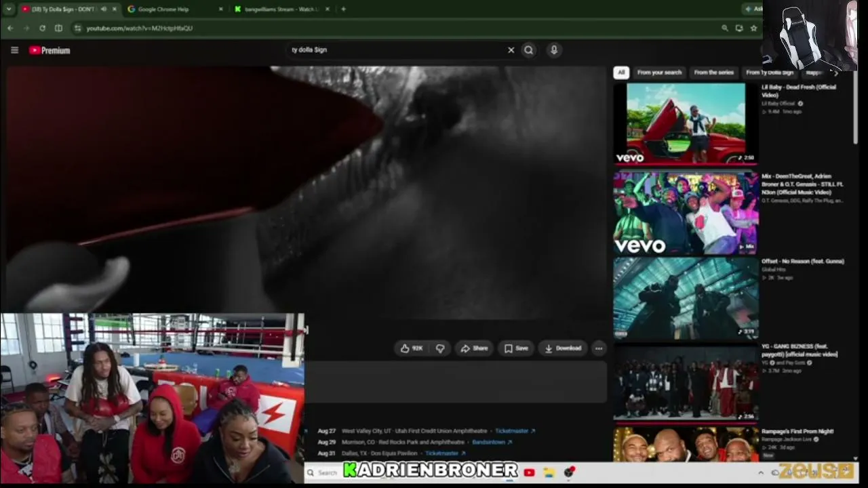Submit search with the magnifier button
This screenshot has height=488, width=868.
click(x=529, y=50)
